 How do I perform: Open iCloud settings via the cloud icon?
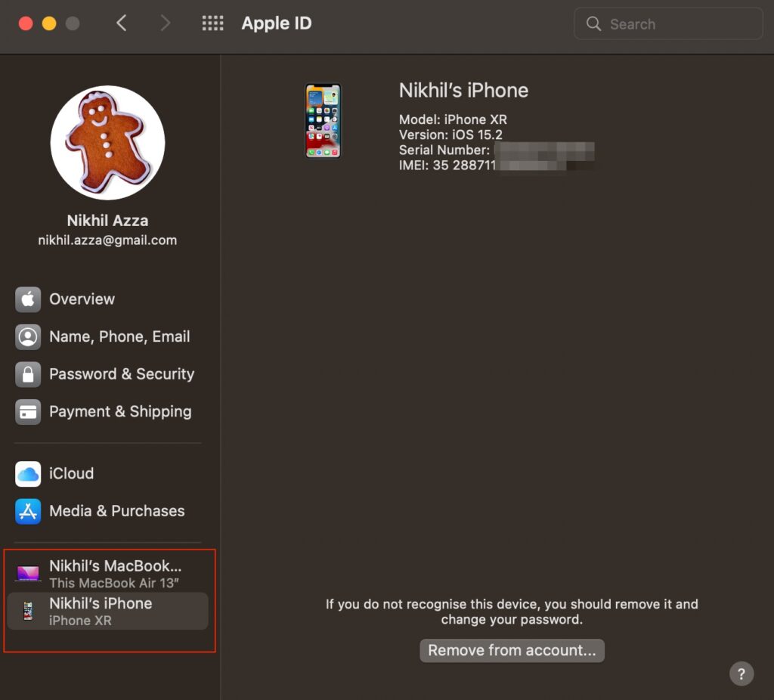point(27,474)
